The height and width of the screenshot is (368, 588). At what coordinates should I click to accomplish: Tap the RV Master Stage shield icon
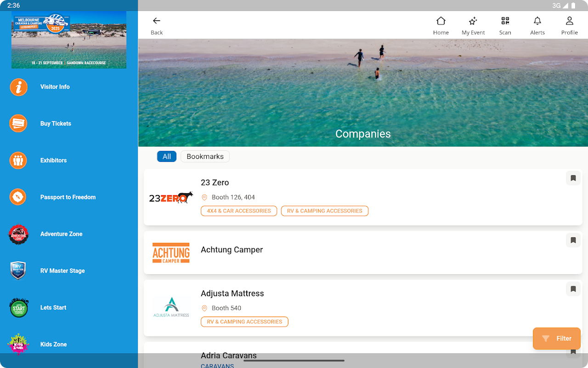pos(18,271)
